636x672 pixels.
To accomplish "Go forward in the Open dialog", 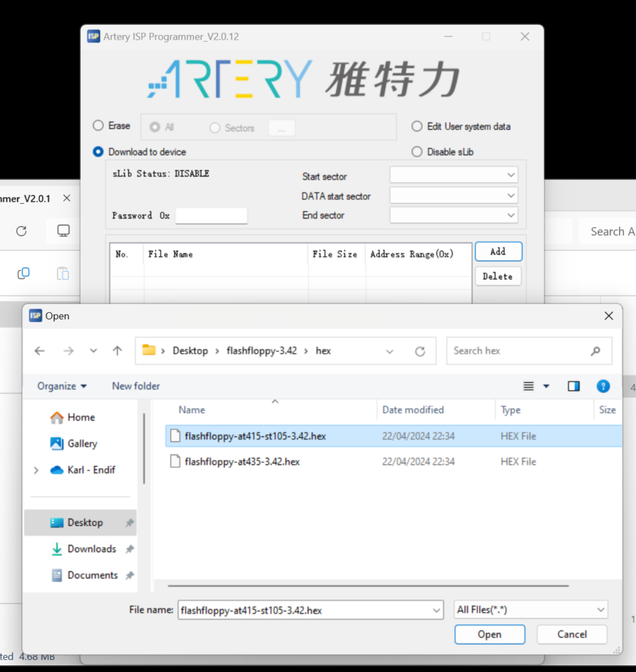I will pyautogui.click(x=69, y=351).
